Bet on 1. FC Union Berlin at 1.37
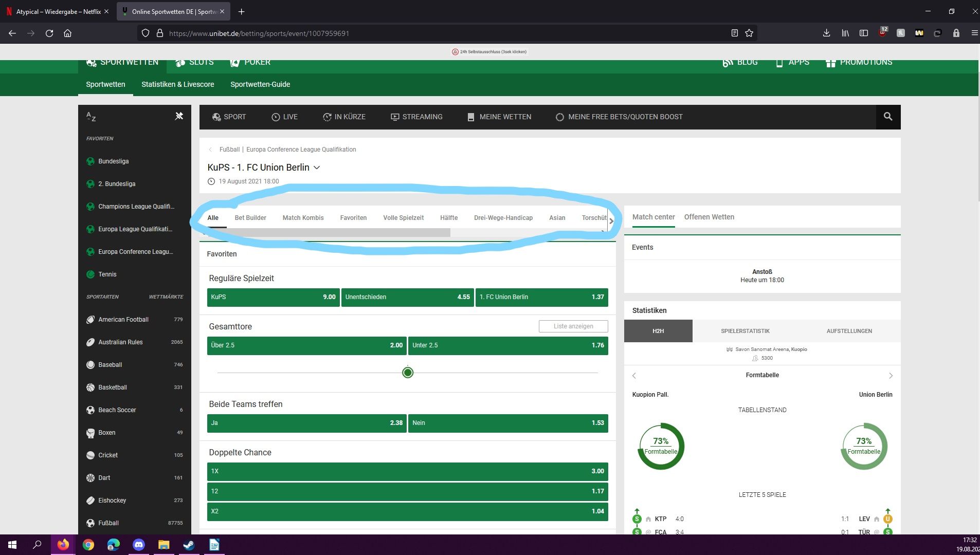Screen dimensions: 980x555 (541, 297)
